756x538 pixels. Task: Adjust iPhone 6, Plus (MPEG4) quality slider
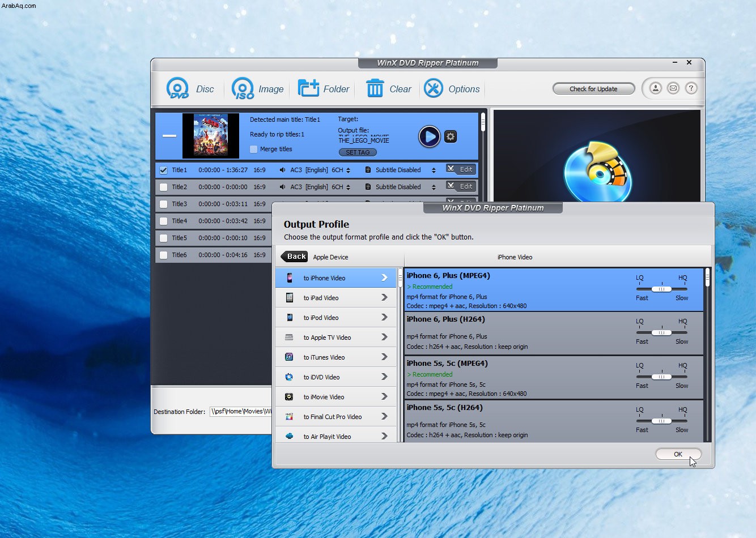coord(661,289)
